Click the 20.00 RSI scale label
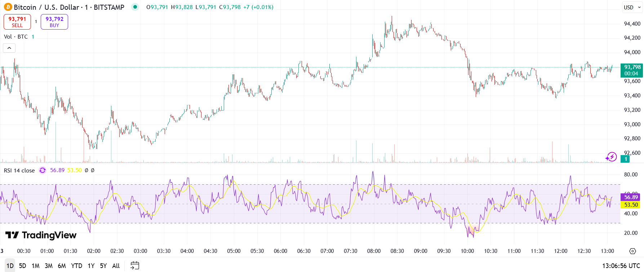Image resolution: width=644 pixels, height=272 pixels. pos(631,233)
